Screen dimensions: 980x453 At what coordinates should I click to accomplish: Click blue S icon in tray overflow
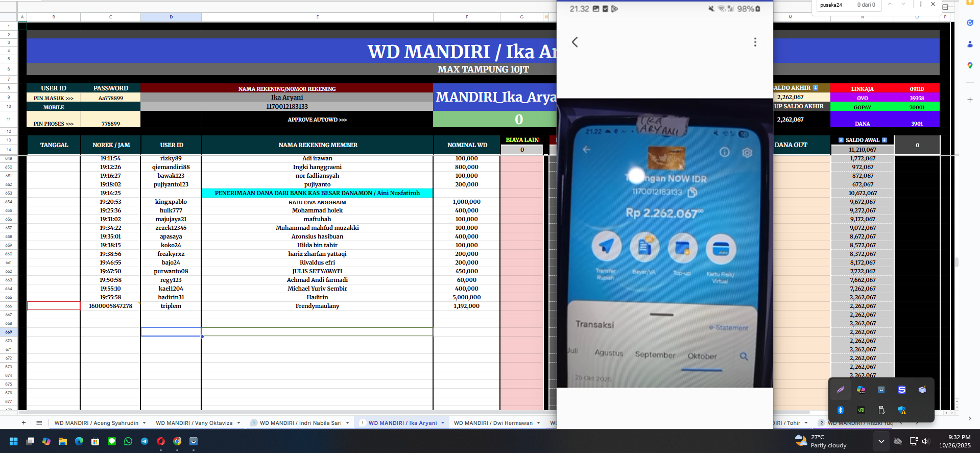(902, 390)
